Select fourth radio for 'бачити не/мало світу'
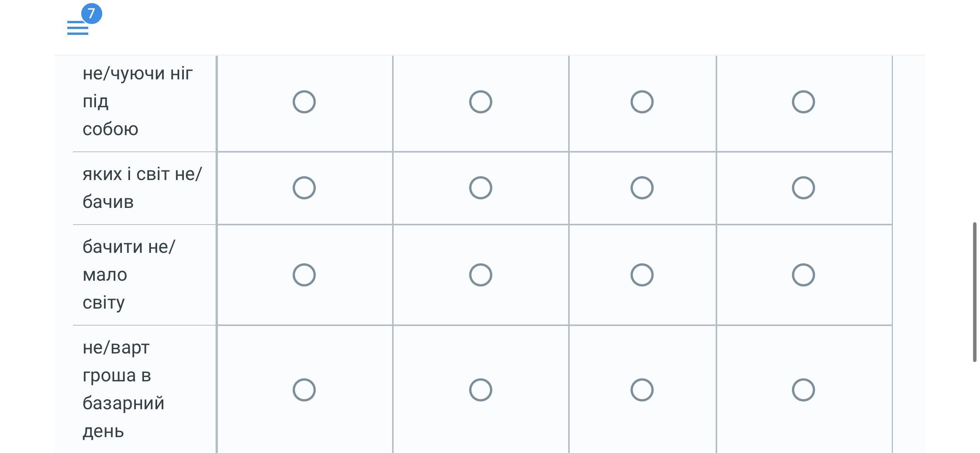Screen dimensions: 980x453 click(x=804, y=275)
